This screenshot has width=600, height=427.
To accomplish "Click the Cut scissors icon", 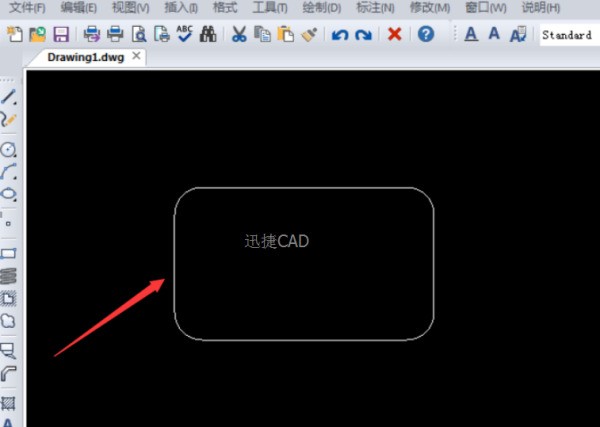I will point(239,34).
